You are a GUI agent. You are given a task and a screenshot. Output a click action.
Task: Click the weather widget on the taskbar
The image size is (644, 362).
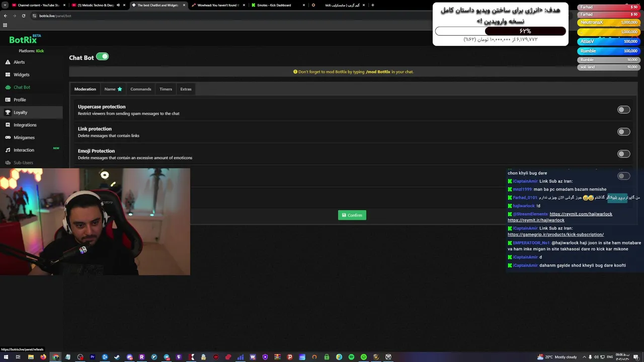pos(557,357)
